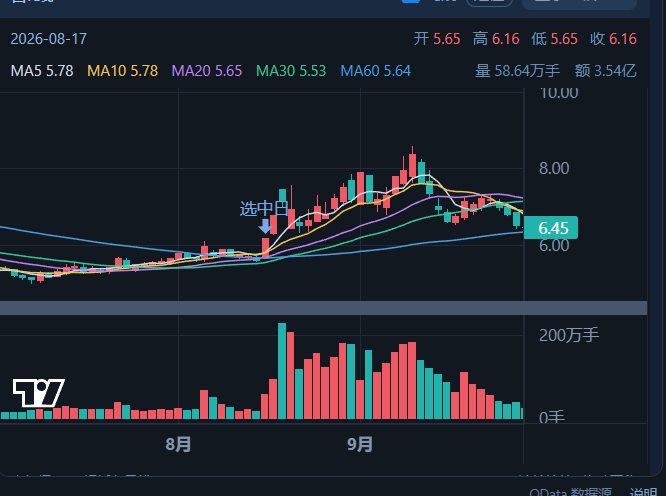
Task: Click the gray divider bar between price and volume panes
Action: click(x=323, y=308)
